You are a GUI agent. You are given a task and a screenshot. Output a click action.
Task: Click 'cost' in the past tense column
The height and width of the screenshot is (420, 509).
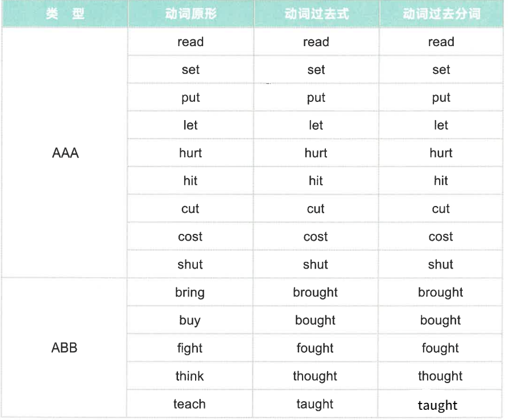tap(316, 237)
